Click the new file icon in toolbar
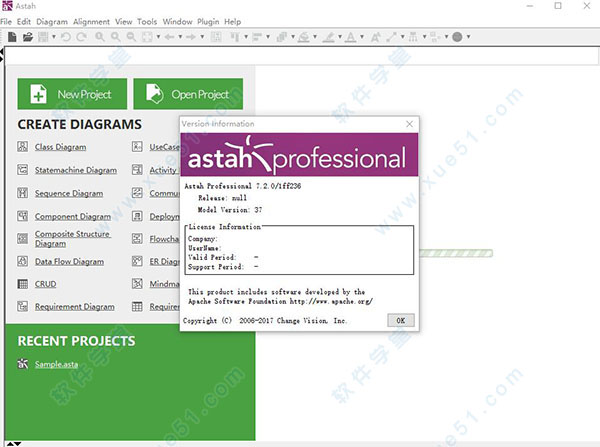The image size is (600, 447). [x=11, y=37]
